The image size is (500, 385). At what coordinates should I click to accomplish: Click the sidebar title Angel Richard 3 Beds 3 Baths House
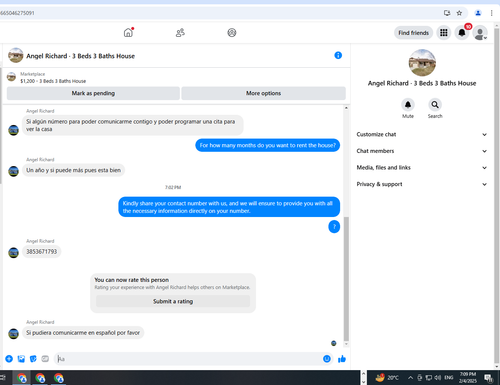422,83
